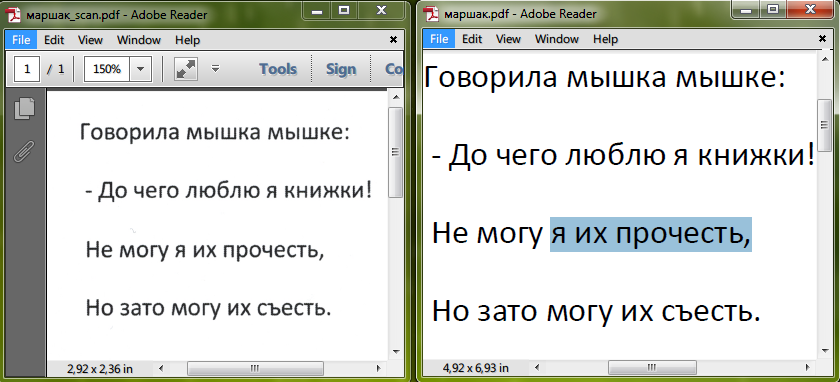Toggle read mode with the diagonal arrows icon
840x382 pixels.
[x=186, y=69]
